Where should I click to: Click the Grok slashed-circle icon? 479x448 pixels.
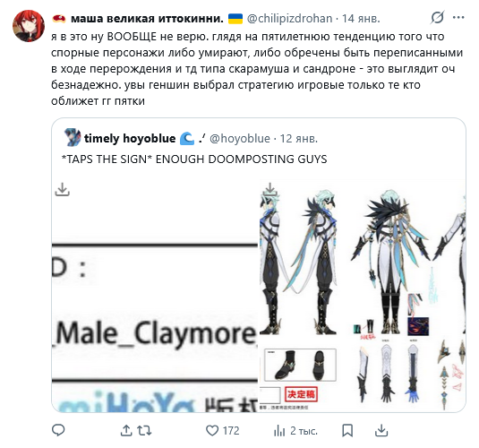click(437, 17)
